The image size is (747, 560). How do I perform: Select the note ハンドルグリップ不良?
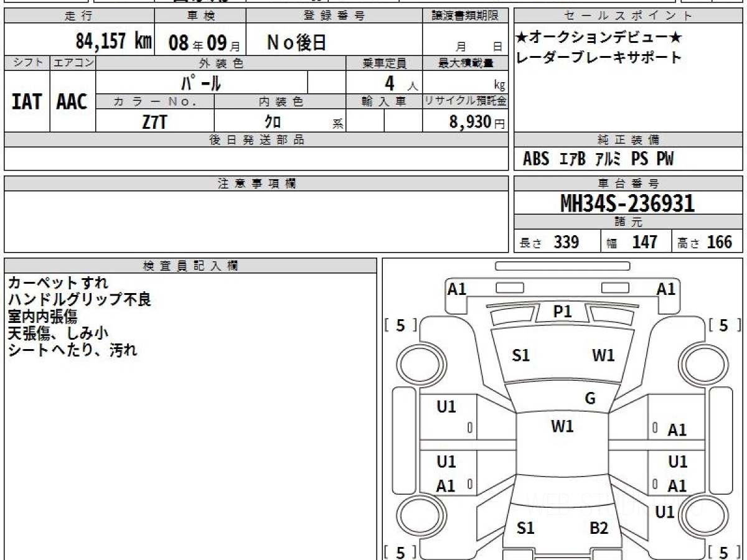(79, 299)
